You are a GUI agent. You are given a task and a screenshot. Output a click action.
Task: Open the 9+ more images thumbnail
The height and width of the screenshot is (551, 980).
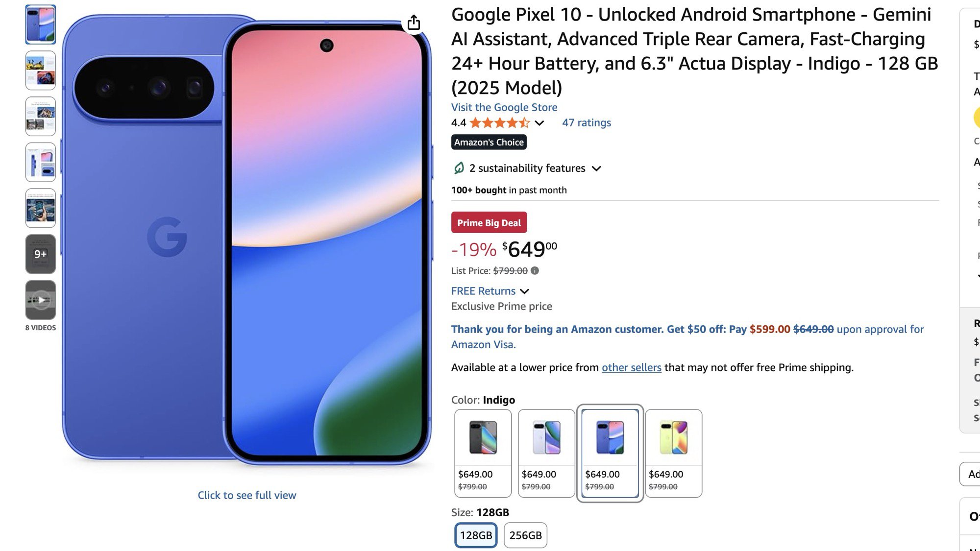(41, 254)
